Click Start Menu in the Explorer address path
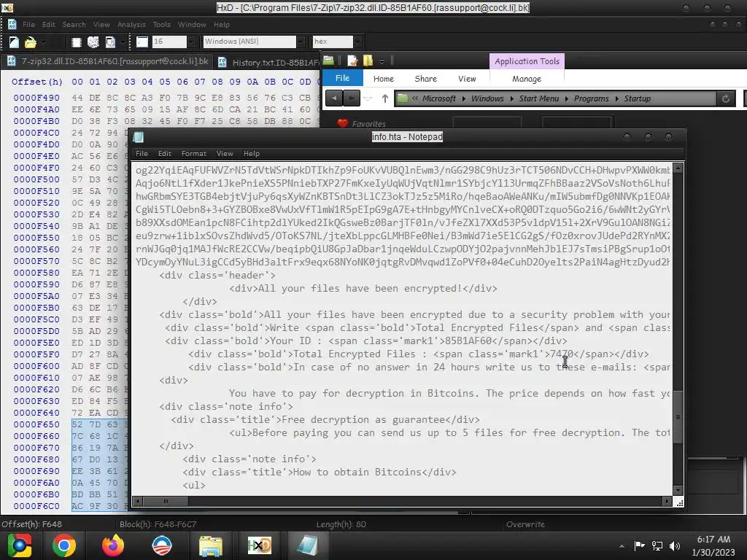747x560 pixels. 539,98
